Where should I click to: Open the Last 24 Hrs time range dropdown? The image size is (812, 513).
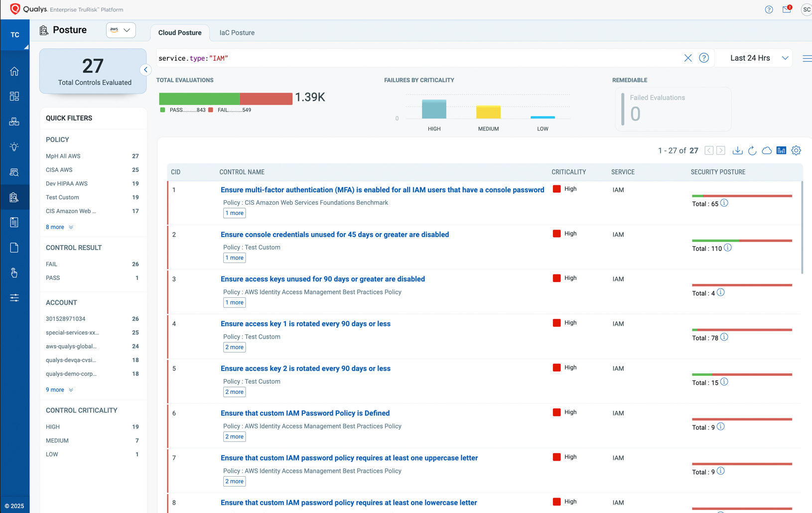point(759,58)
